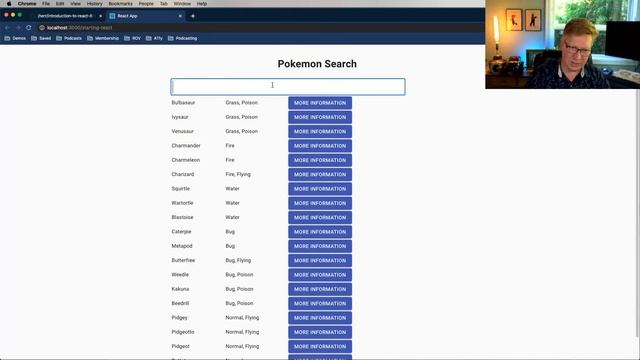This screenshot has width=640, height=360.
Task: Click the page's vertical scrollbar
Action: point(638,212)
